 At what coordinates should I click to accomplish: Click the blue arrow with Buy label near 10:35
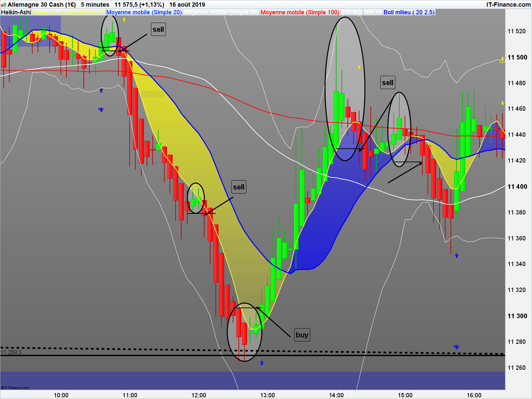(101, 109)
